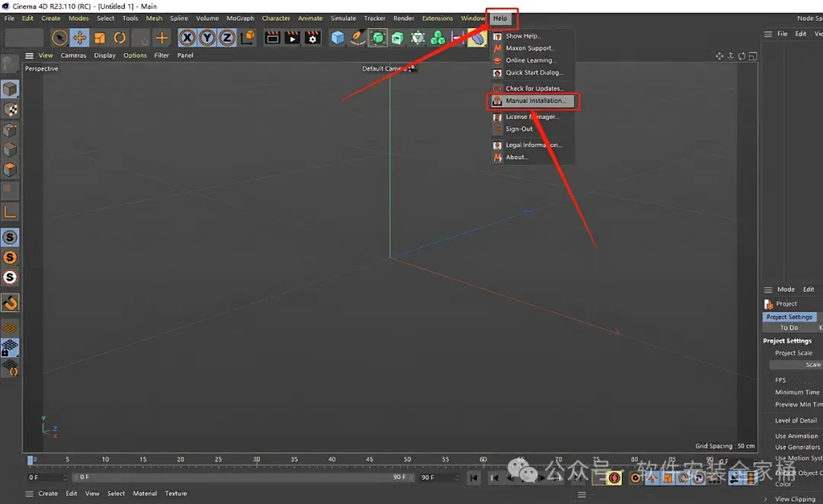Add a blue Cube primitive
This screenshot has width=823, height=504.
[x=338, y=38]
